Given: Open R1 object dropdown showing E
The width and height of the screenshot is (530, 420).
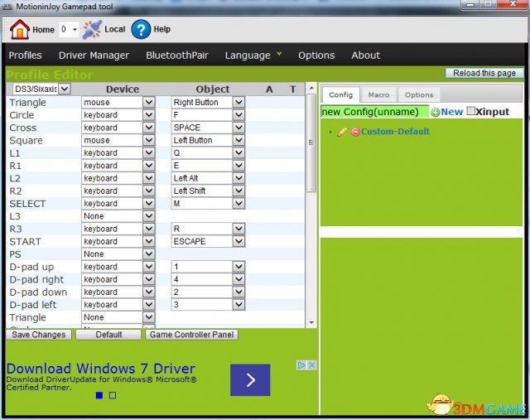Looking at the screenshot, I should click(x=208, y=166).
